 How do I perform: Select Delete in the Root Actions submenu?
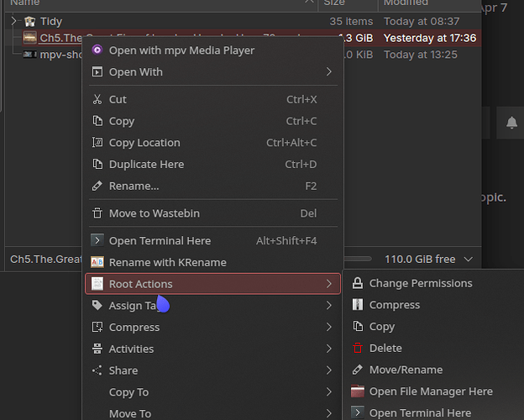tap(433, 348)
